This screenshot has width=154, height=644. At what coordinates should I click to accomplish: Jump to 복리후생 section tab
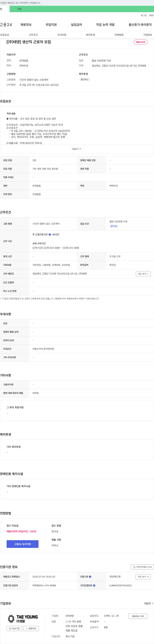90,35
